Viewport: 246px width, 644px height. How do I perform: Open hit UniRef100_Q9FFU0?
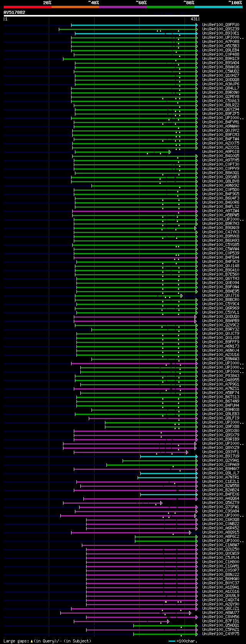(221, 25)
